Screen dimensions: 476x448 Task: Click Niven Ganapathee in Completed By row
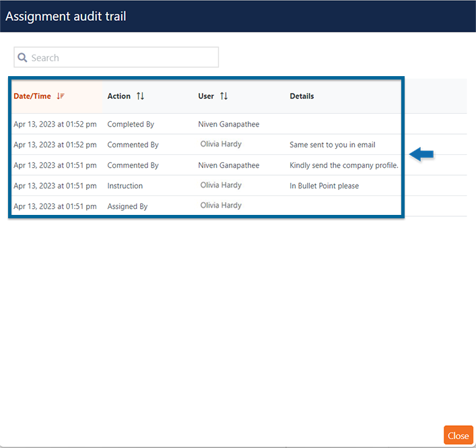[228, 125]
